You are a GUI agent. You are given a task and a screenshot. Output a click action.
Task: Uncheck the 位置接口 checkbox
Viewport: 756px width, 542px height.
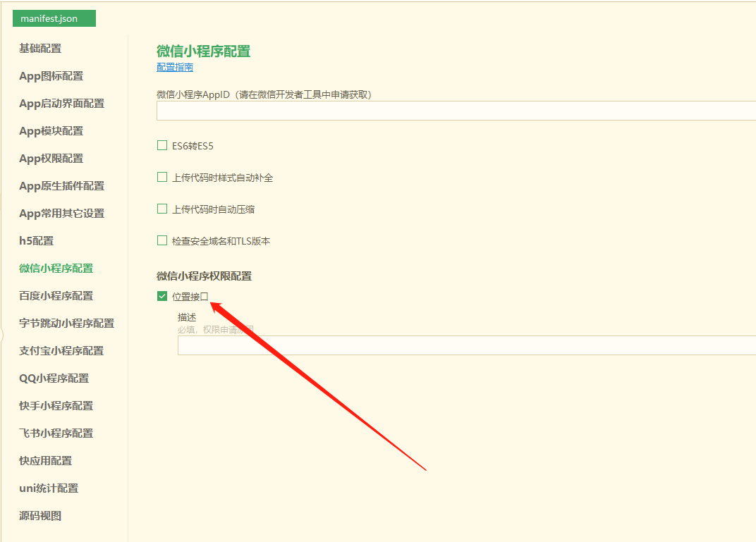pyautogui.click(x=162, y=296)
